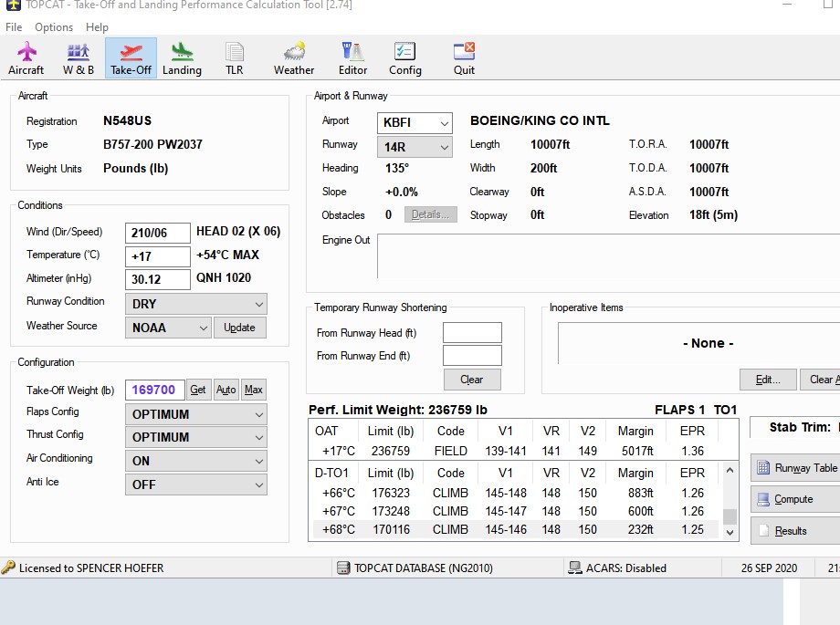This screenshot has height=625, width=840.
Task: Switch to the Take-Off calculator
Action: coord(131,57)
